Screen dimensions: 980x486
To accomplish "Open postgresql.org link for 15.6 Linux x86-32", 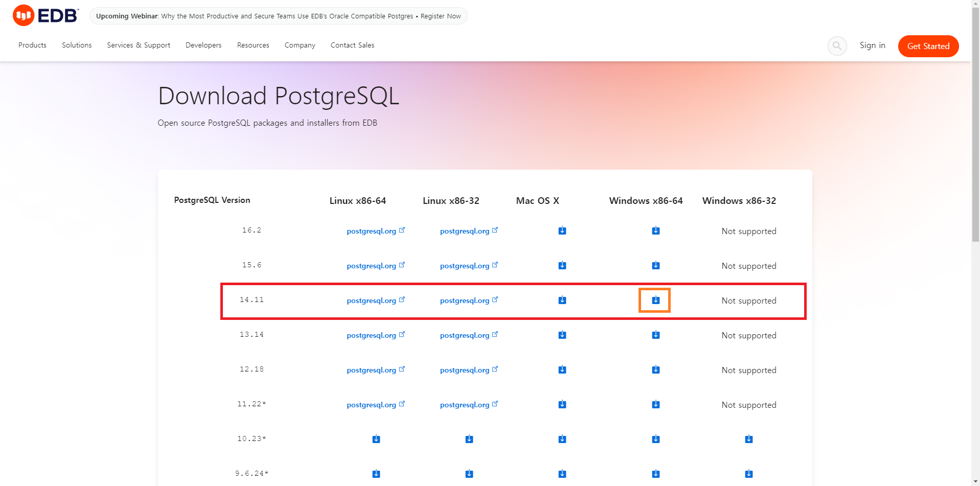I will point(469,266).
